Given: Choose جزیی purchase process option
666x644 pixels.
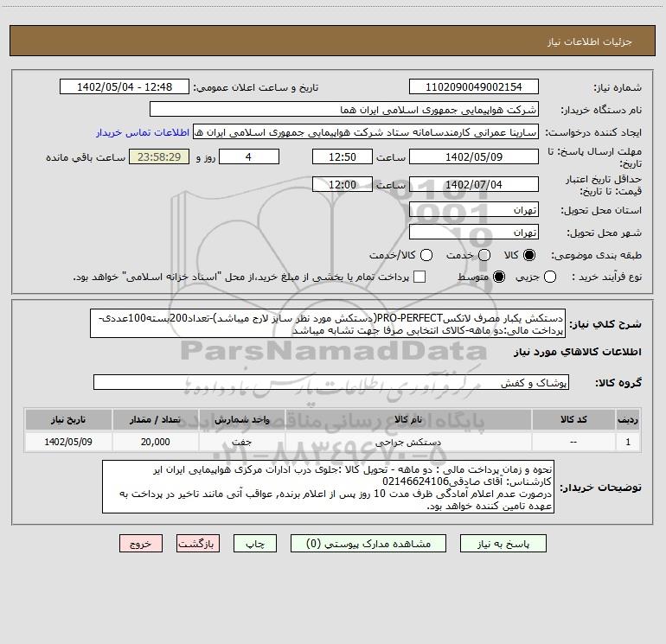Looking at the screenshot, I should point(549,277).
